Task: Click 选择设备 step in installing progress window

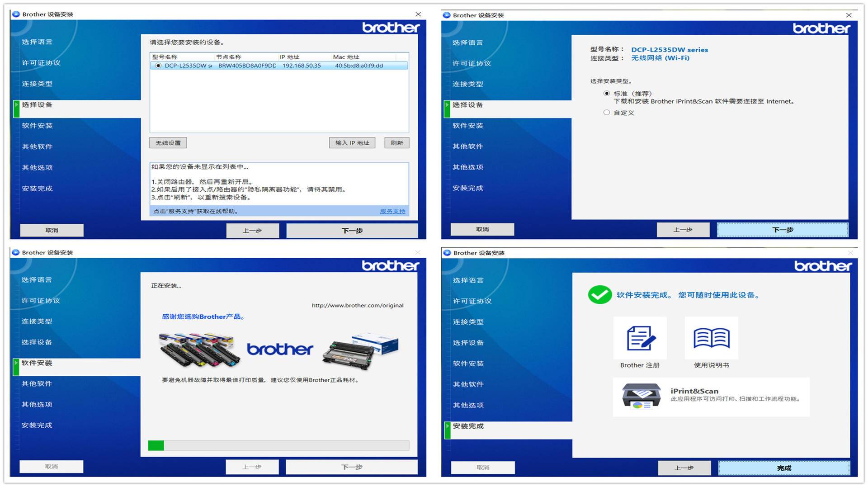Action: point(37,342)
